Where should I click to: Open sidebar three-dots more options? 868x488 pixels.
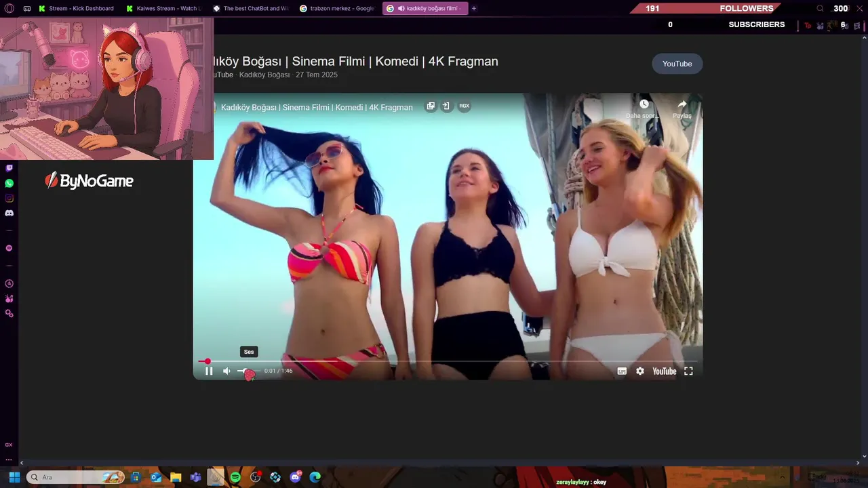[x=9, y=460]
